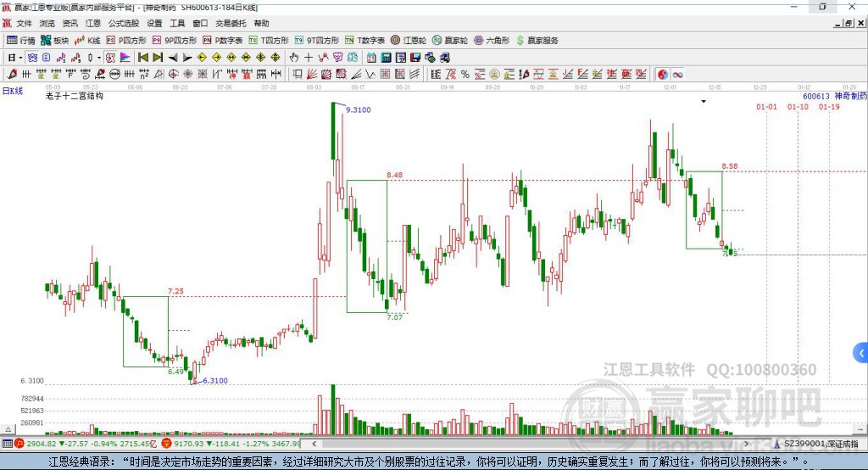
Task: Click the 600613 神奇制药 stock label
Action: [835, 96]
